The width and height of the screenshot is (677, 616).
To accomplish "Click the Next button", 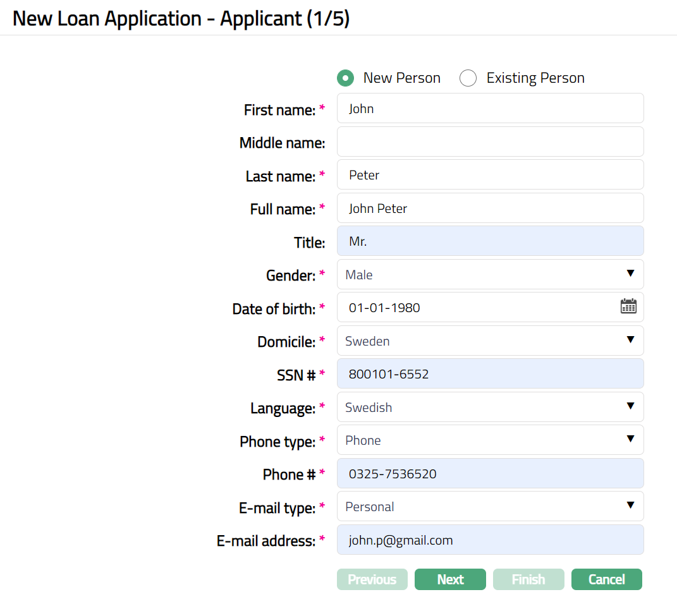I will (450, 579).
